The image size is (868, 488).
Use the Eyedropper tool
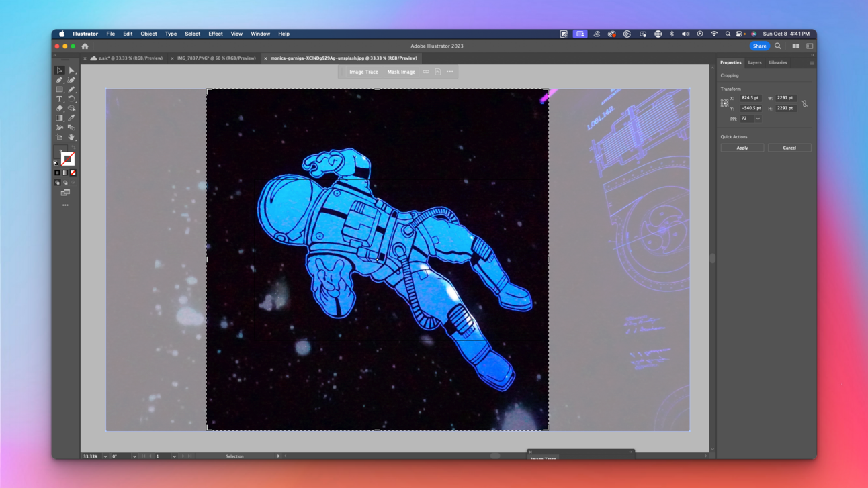coord(71,117)
